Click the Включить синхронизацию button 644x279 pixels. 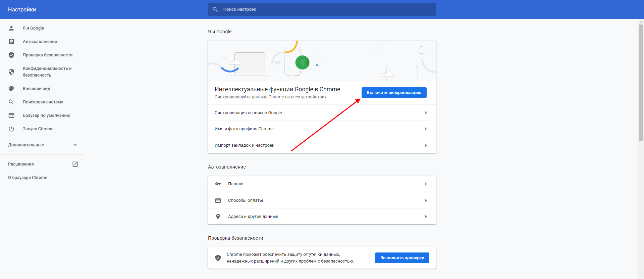[394, 93]
